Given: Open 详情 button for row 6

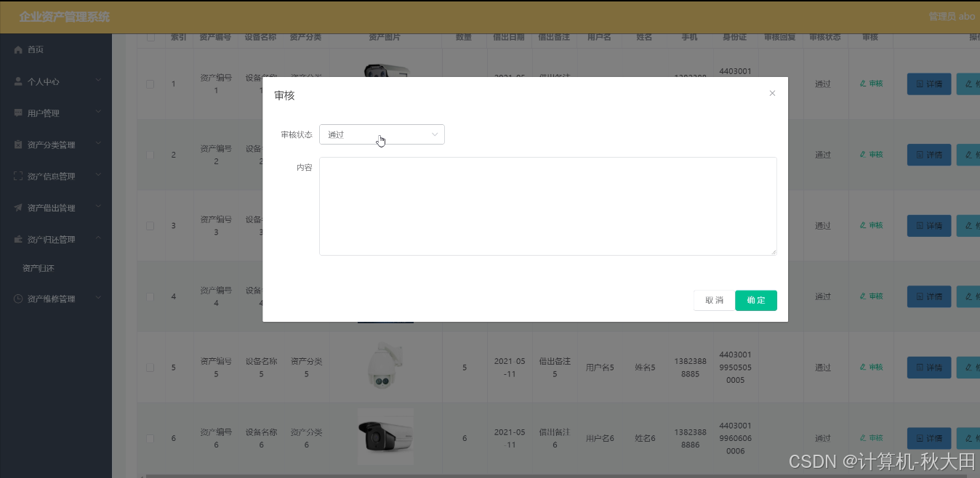Looking at the screenshot, I should click(x=929, y=438).
